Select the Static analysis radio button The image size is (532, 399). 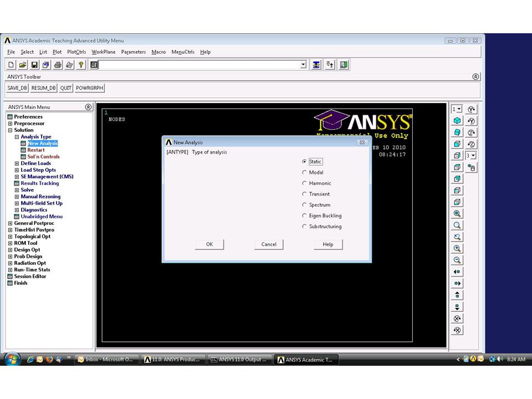click(x=304, y=162)
